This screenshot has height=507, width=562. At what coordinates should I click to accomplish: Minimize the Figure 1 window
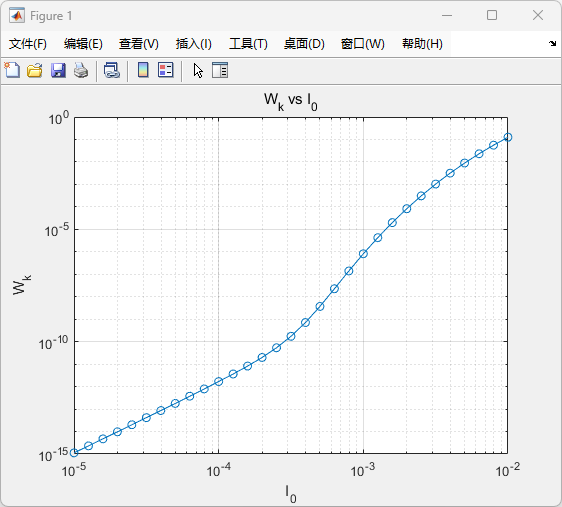447,15
